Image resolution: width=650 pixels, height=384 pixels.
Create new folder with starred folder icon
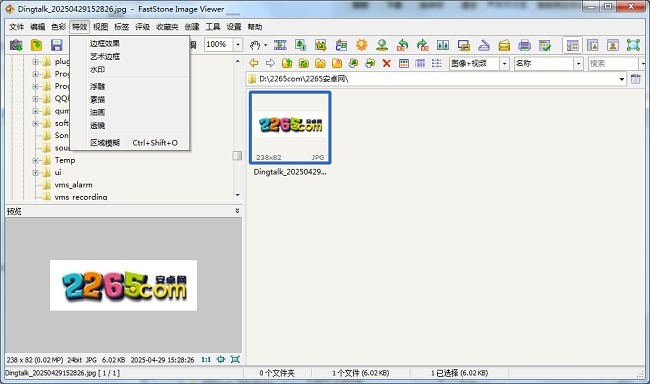(337, 63)
